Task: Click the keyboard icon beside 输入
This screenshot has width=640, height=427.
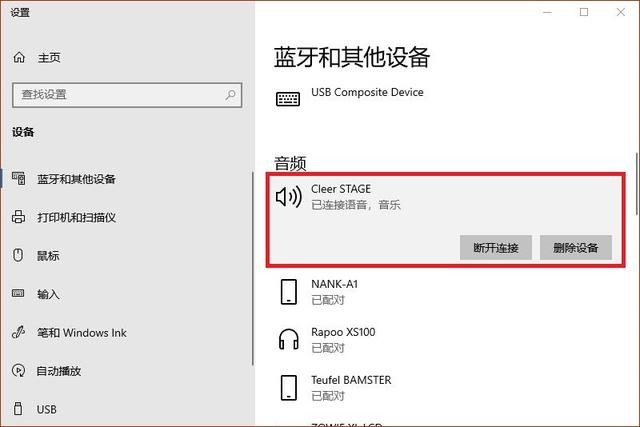Action: [x=18, y=293]
